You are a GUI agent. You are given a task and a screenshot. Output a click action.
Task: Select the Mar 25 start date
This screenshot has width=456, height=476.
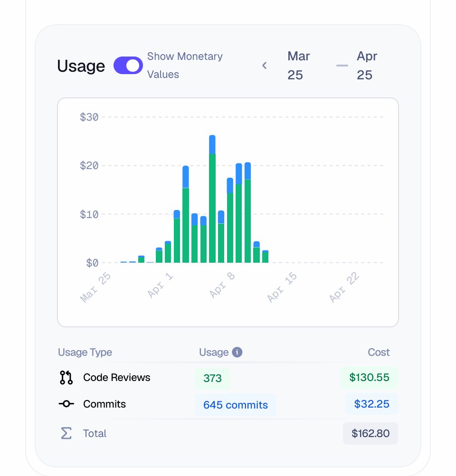pyautogui.click(x=298, y=66)
